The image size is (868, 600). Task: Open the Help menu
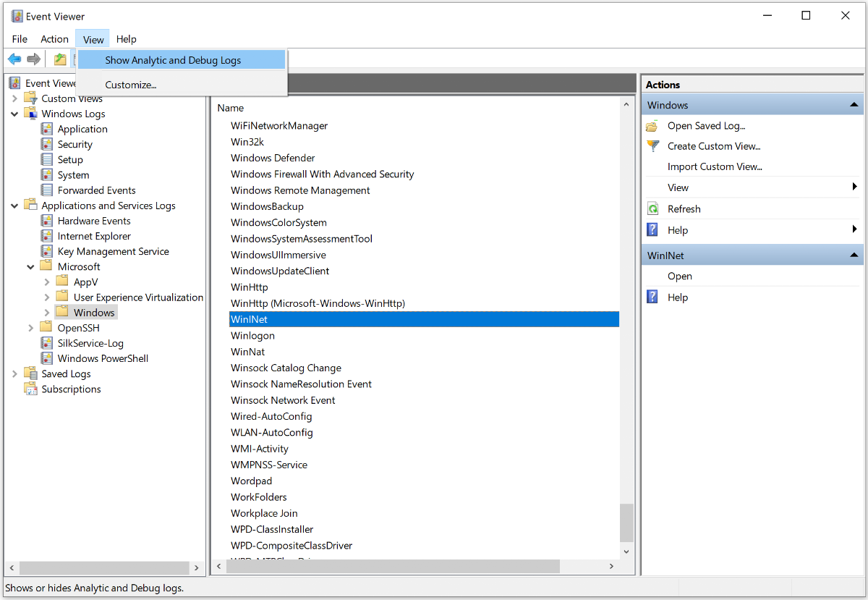[127, 39]
